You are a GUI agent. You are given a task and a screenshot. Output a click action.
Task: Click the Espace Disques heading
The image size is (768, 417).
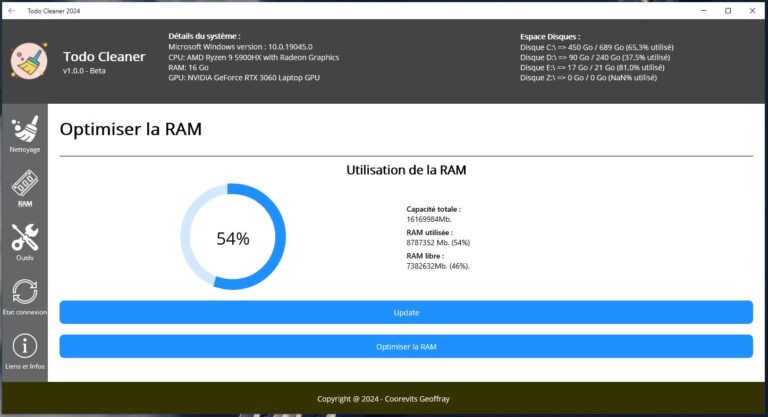550,37
